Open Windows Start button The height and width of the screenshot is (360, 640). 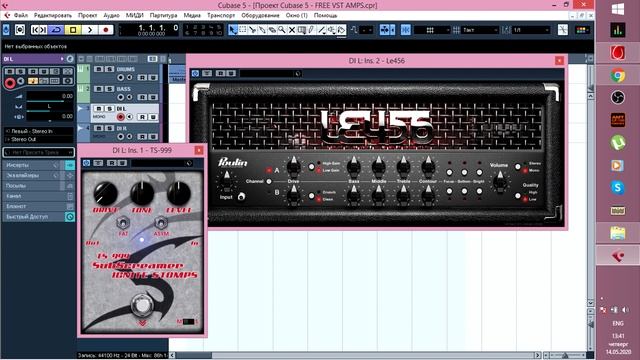coord(618,9)
